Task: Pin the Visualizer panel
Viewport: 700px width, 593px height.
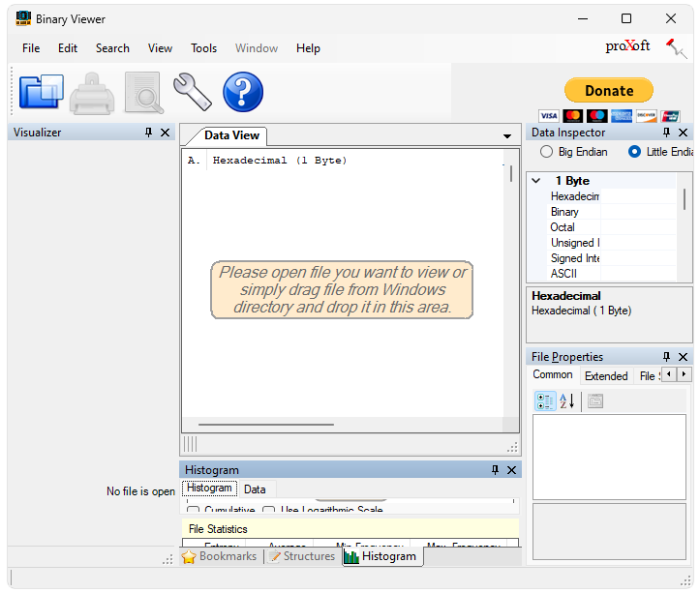Action: click(x=149, y=133)
